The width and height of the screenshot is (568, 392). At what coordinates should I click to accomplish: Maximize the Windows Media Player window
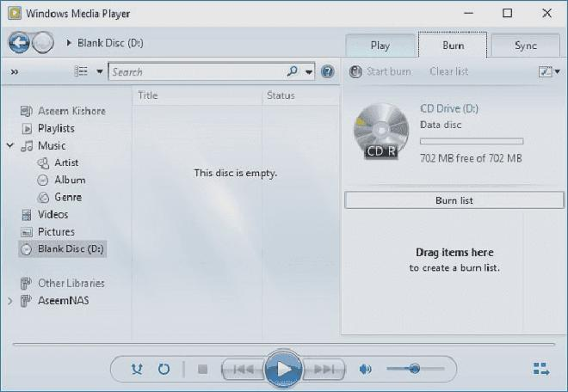507,14
